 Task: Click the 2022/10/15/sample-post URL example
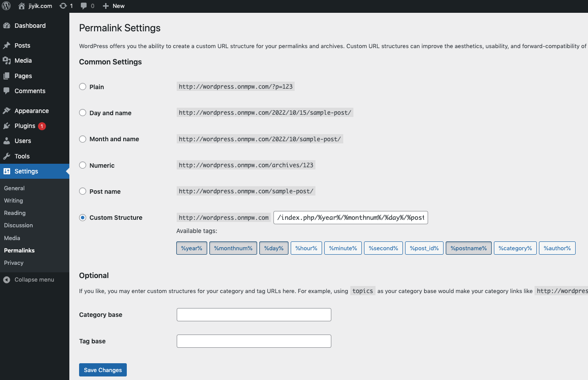(265, 113)
